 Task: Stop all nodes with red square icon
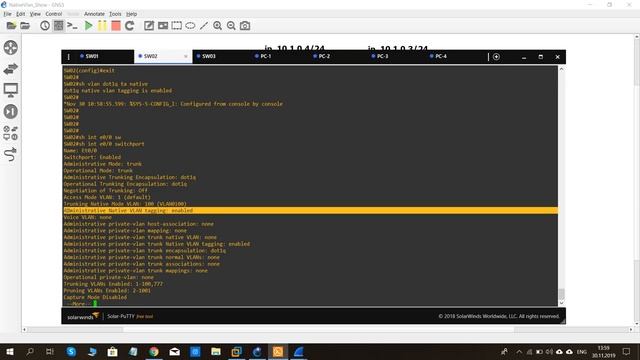click(116, 26)
